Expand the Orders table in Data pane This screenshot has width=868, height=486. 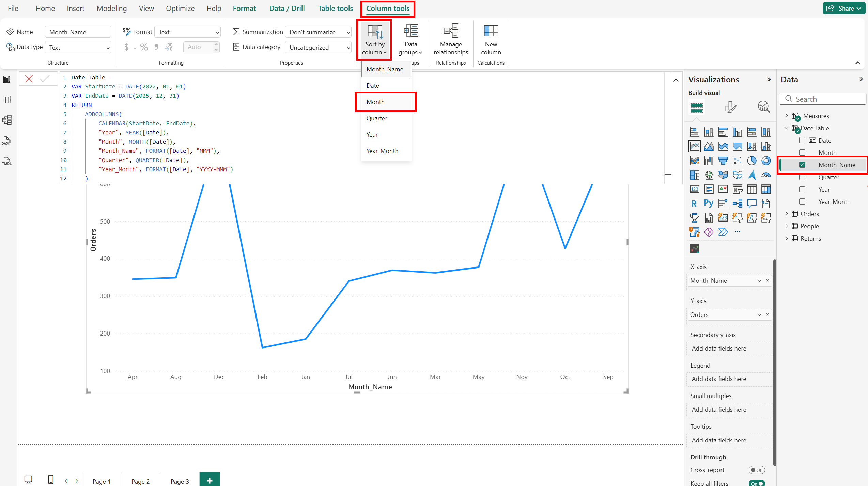(787, 214)
